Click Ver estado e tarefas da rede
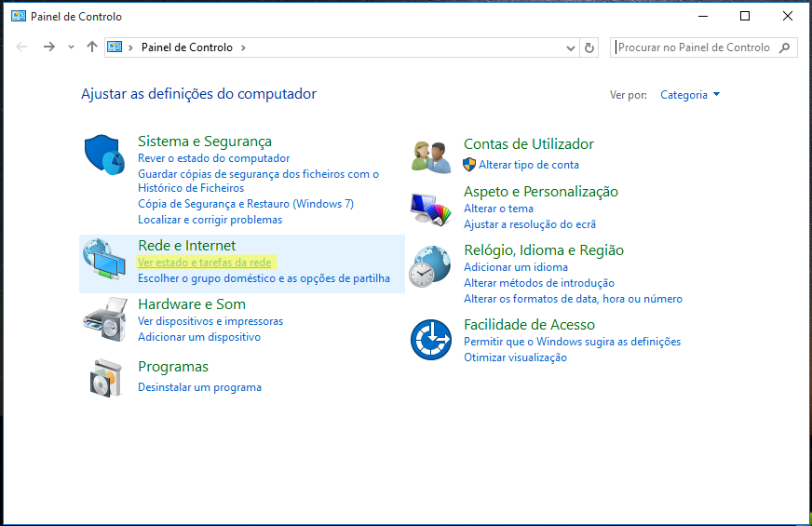Screen dimensions: 812x526 coord(205,263)
